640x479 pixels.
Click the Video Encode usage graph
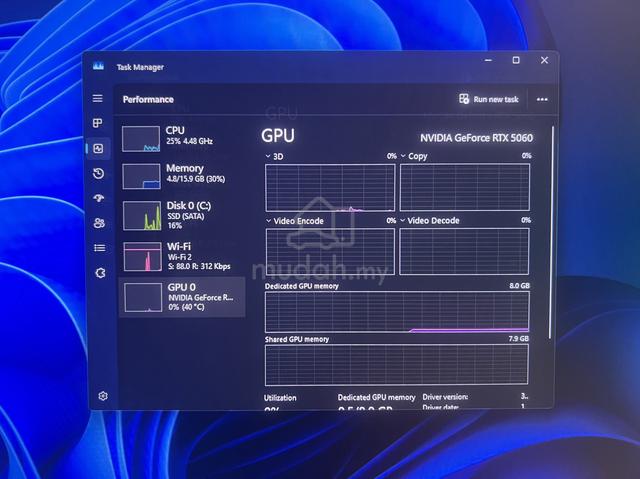point(330,252)
